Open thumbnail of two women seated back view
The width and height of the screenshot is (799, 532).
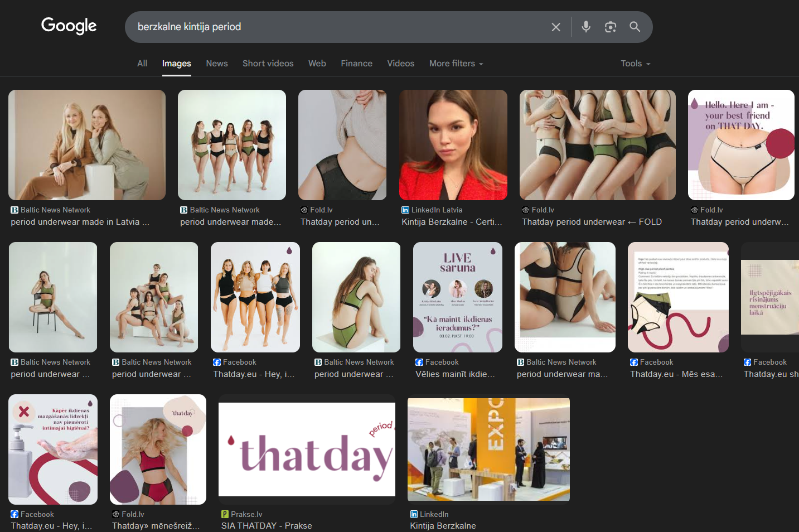pos(565,297)
